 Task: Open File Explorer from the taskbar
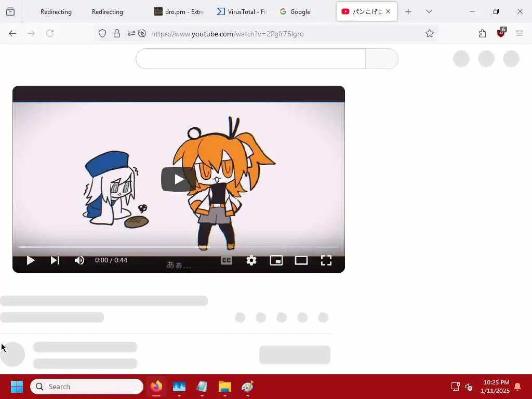pos(224,387)
